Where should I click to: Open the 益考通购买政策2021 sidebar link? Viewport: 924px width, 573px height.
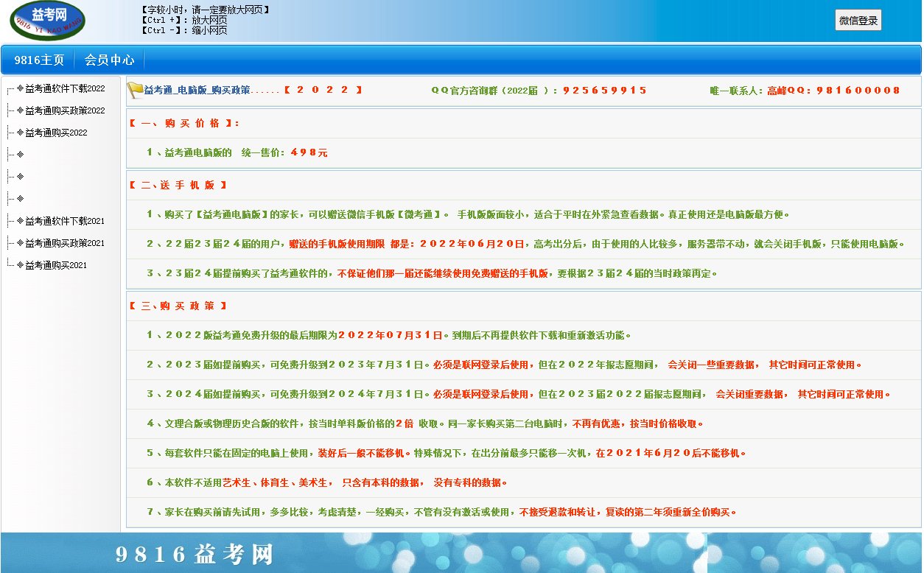65,242
